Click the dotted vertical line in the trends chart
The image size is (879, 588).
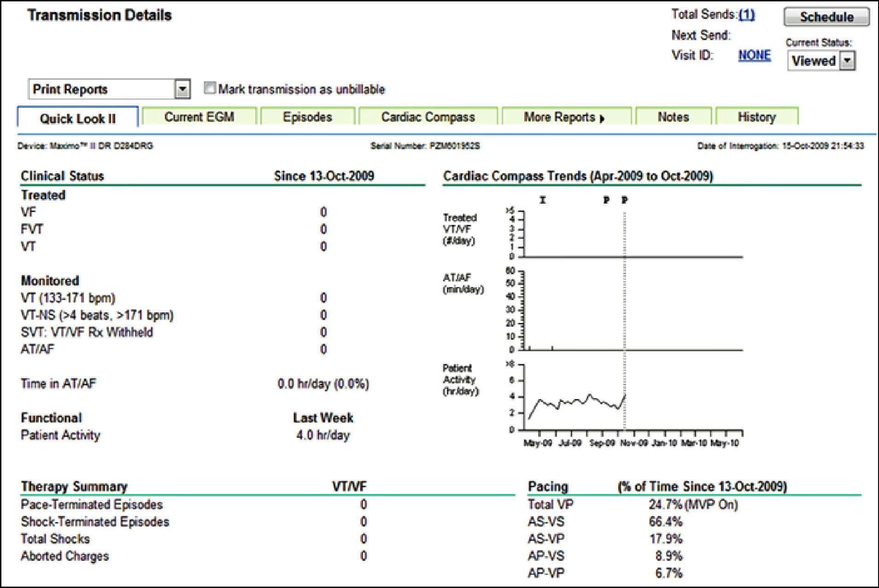coord(625,323)
